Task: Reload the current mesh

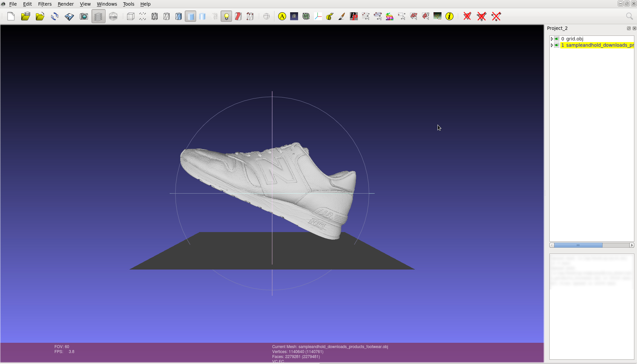Action: [55, 16]
